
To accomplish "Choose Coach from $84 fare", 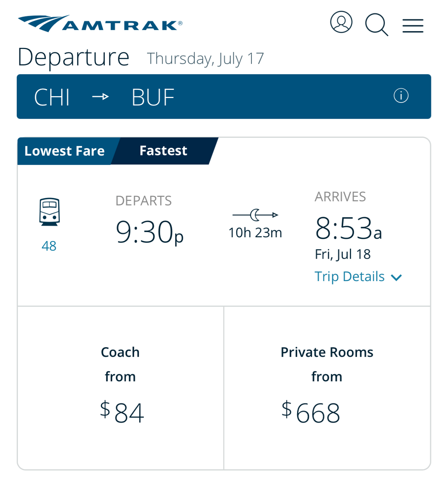I will (121, 388).
